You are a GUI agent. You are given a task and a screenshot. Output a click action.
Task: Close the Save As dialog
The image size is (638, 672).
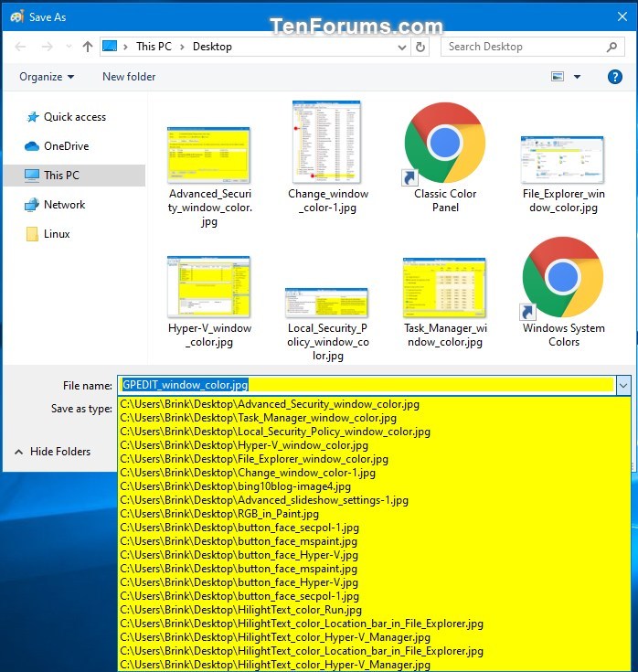click(x=622, y=16)
